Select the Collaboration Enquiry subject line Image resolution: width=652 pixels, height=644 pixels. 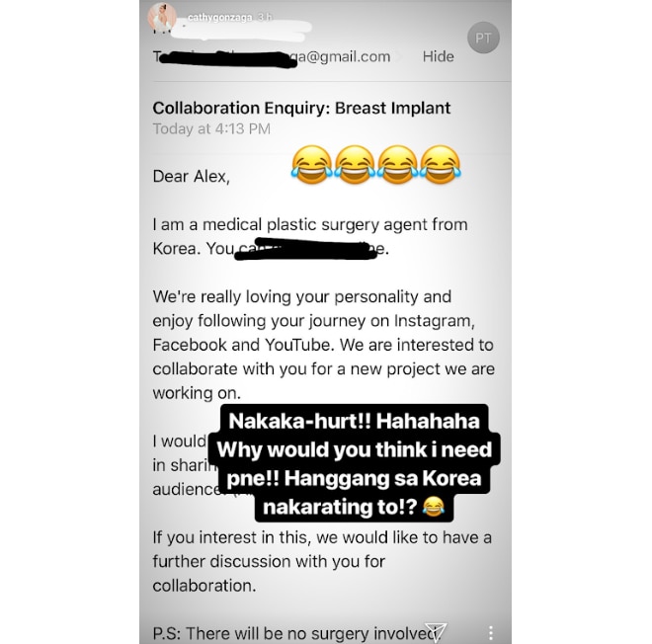[301, 108]
